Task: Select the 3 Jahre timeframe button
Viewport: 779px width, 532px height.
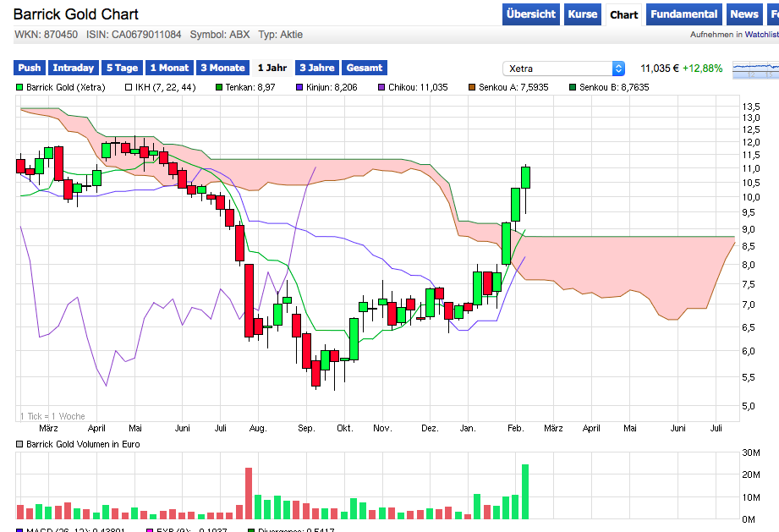Action: 315,68
